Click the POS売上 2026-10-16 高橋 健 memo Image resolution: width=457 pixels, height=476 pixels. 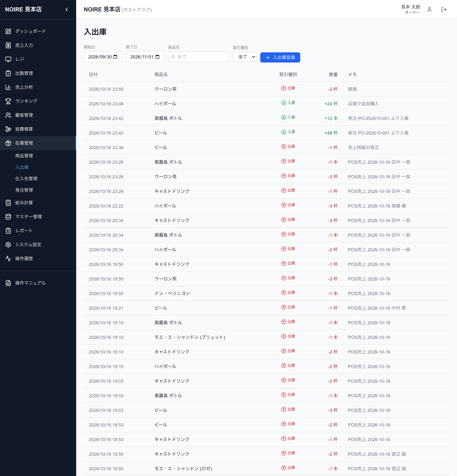click(x=377, y=206)
